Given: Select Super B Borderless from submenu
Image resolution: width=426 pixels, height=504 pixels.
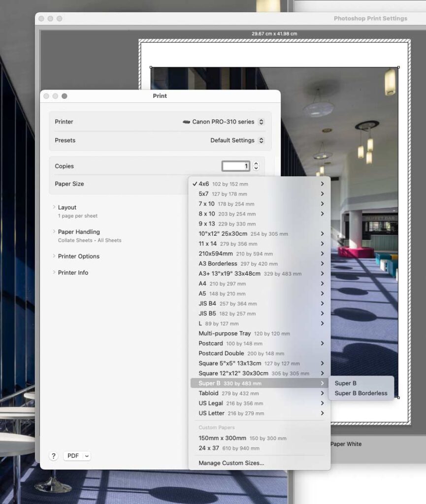Looking at the screenshot, I should 361,393.
